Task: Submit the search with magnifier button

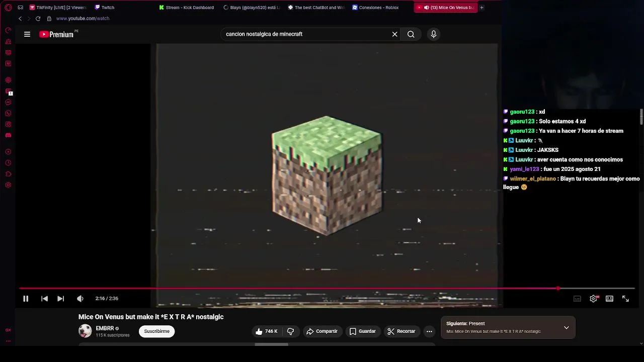Action: [x=411, y=34]
